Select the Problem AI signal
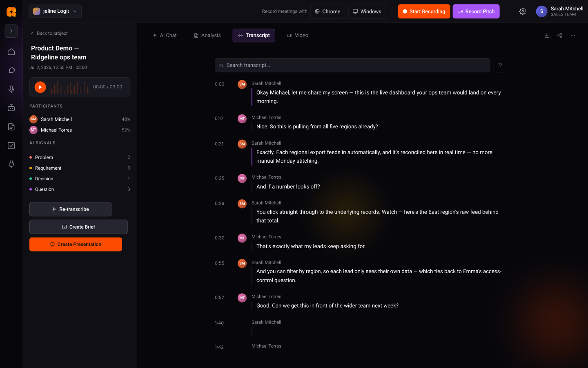 point(80,157)
